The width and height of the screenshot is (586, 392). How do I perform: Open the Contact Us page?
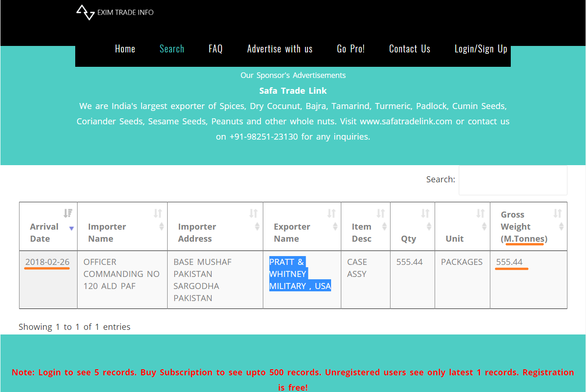(x=410, y=49)
